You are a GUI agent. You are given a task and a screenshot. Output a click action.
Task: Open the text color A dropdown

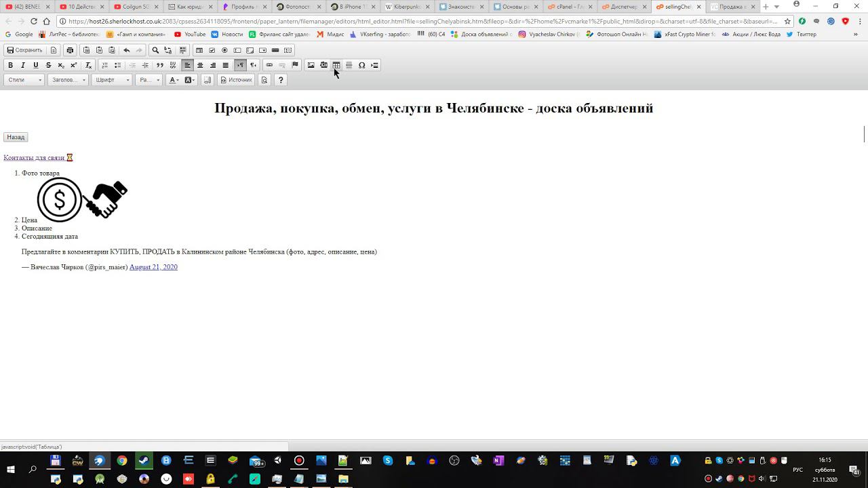click(x=174, y=80)
